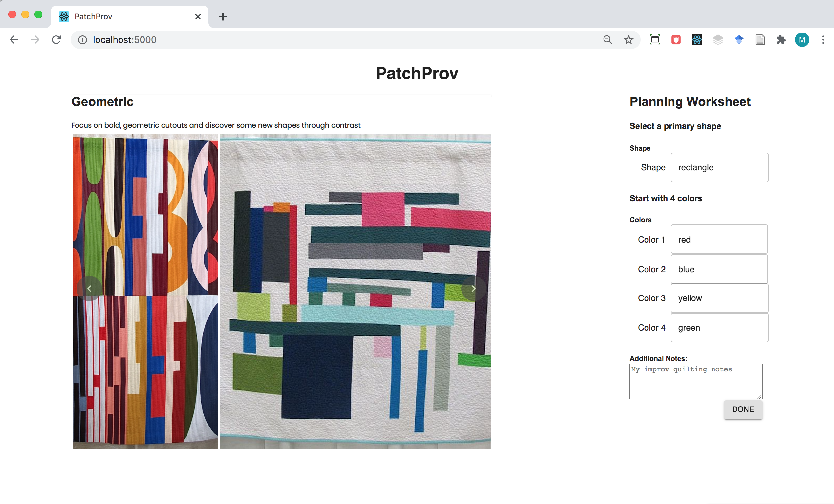Go back using browser back arrow

coord(14,40)
